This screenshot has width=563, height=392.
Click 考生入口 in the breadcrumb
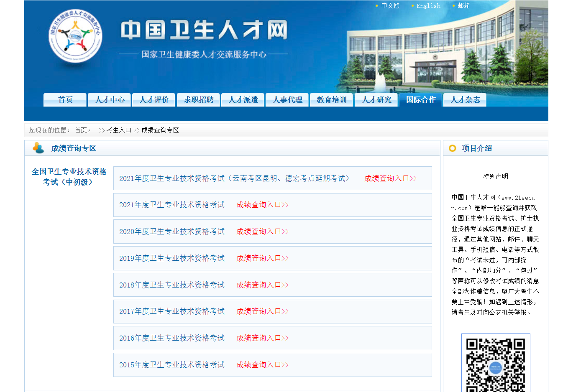coord(119,130)
